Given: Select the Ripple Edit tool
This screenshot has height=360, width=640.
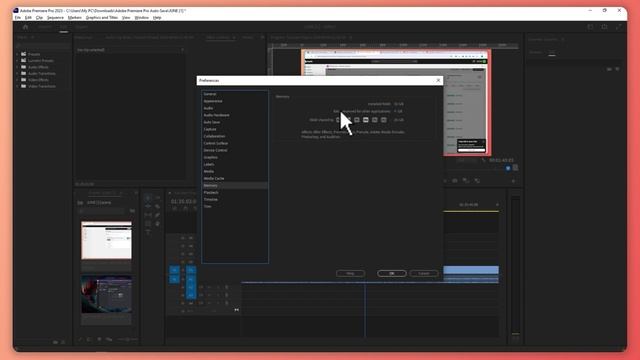Looking at the screenshot, I should tap(148, 207).
